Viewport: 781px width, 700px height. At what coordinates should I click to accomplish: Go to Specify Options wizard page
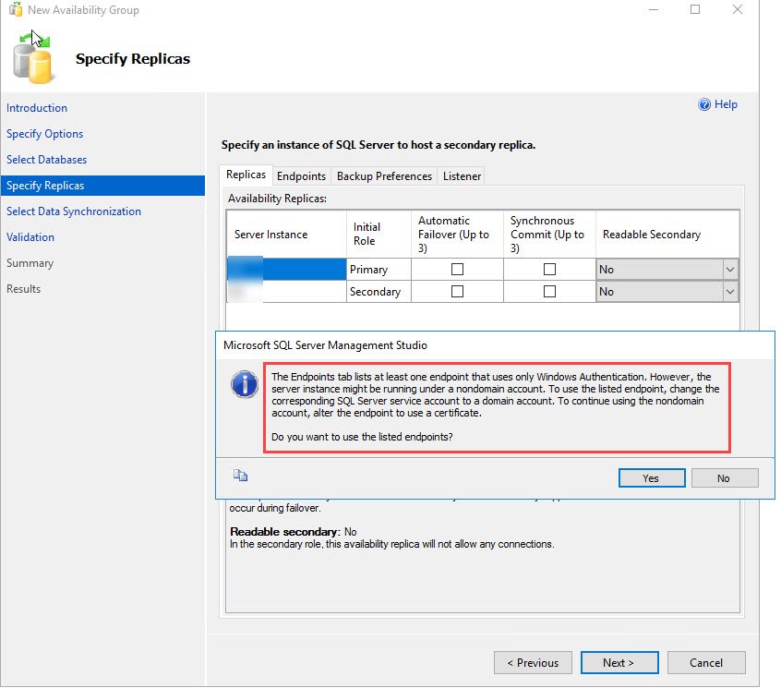tap(45, 134)
